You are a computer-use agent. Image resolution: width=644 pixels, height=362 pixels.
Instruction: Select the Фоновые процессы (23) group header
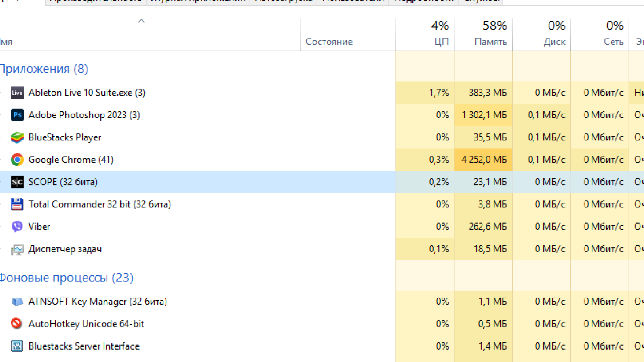point(66,278)
